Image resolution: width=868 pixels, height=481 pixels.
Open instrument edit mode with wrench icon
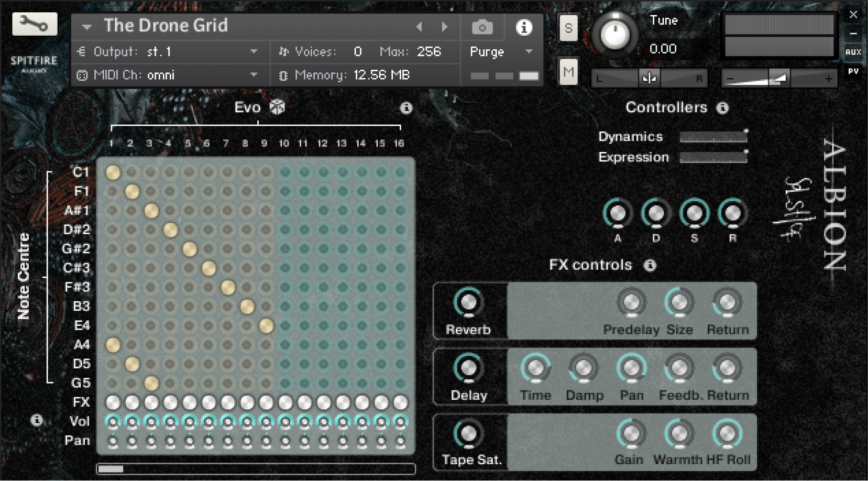pyautogui.click(x=35, y=24)
